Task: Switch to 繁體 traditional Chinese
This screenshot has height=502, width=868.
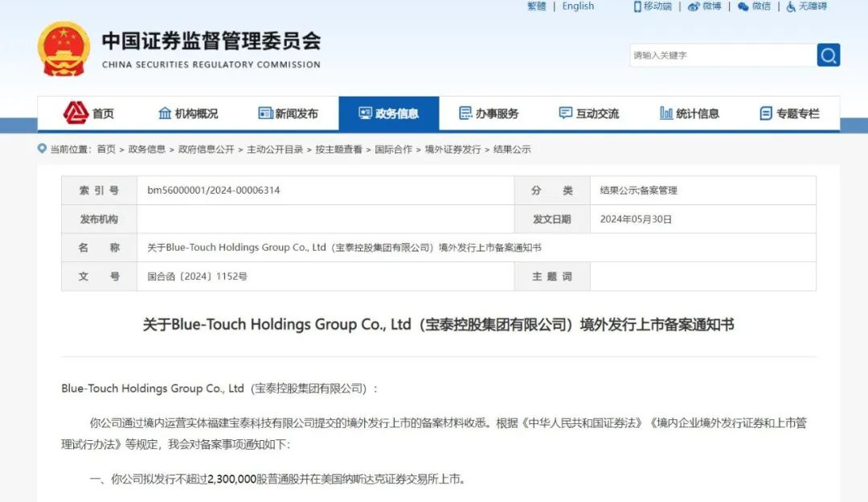Action: pyautogui.click(x=536, y=6)
